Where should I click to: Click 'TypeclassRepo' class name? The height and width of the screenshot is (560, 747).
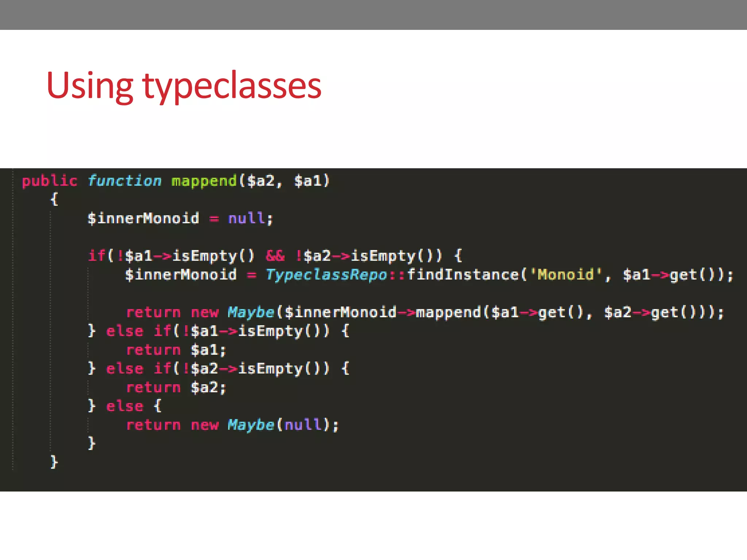pyautogui.click(x=326, y=275)
